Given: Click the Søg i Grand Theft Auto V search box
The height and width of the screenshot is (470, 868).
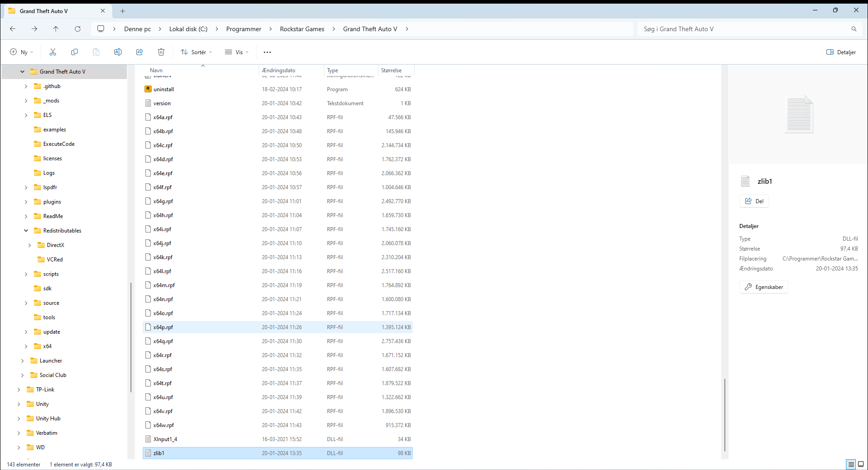Looking at the screenshot, I should [745, 29].
